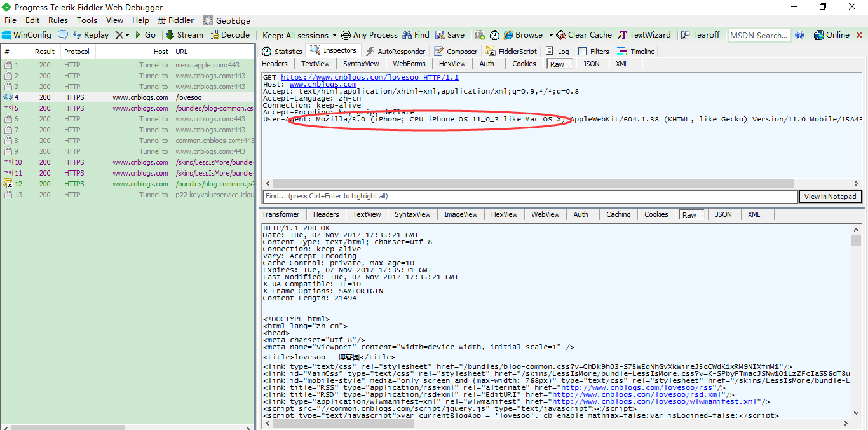Click the blue help question-mark icon
Image resolution: width=868 pixels, height=430 pixels.
coord(799,35)
